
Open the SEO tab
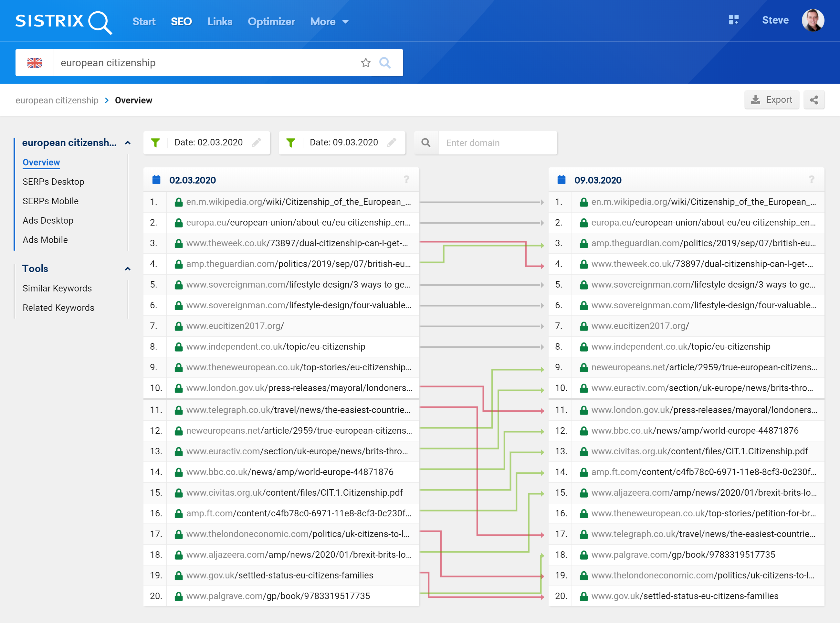coord(181,22)
